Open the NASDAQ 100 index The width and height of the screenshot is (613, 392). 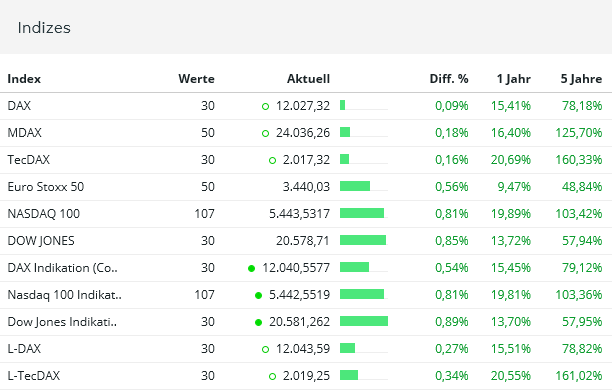(44, 214)
